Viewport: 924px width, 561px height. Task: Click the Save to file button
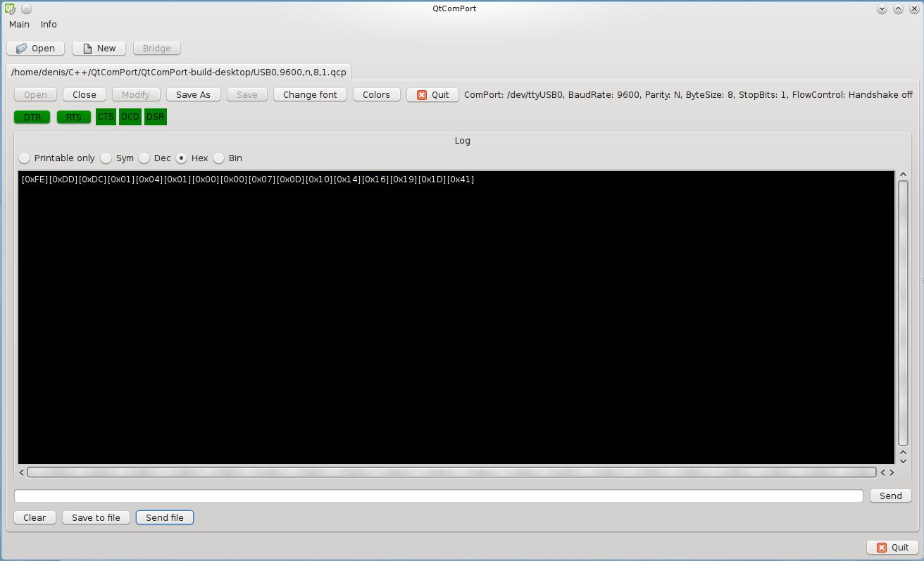(96, 517)
